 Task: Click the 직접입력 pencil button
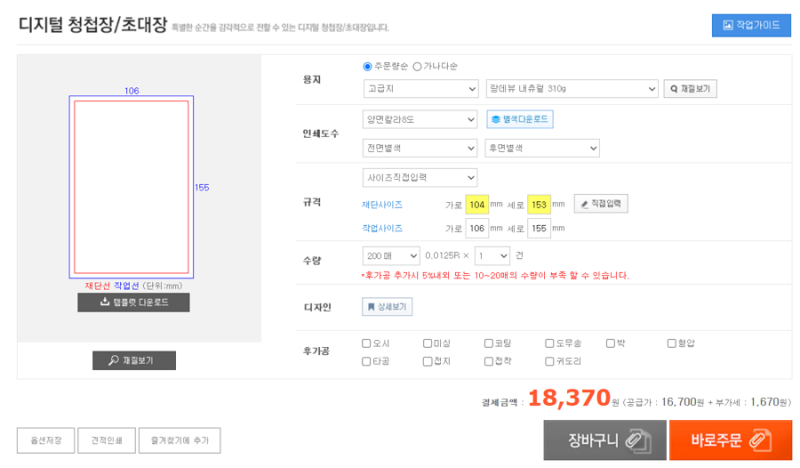point(601,204)
